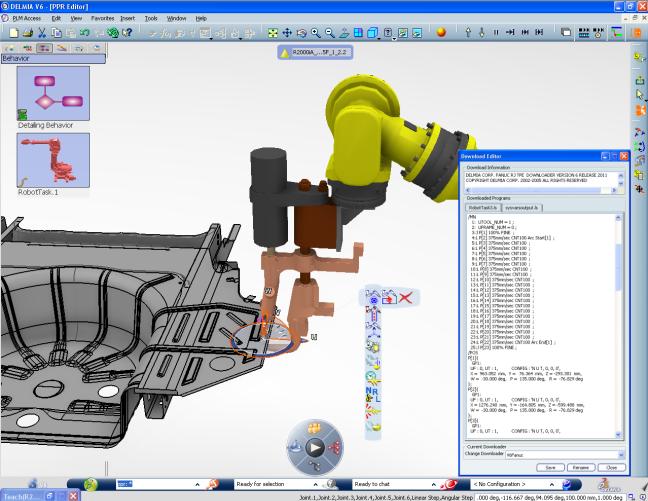
Task: Click the top yellow segment of compass wheel
Action: click(315, 429)
